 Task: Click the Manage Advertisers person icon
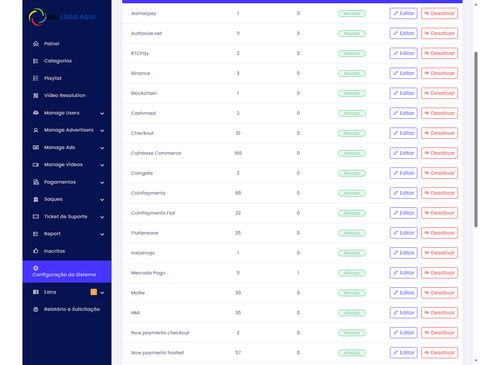(36, 130)
